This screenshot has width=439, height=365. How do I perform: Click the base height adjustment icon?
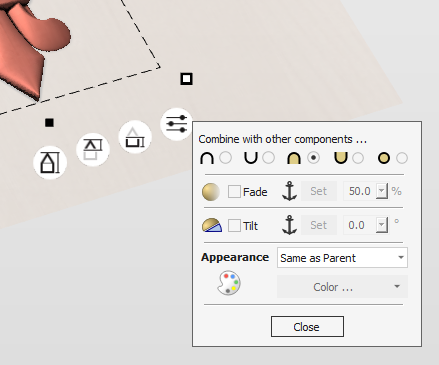(135, 137)
